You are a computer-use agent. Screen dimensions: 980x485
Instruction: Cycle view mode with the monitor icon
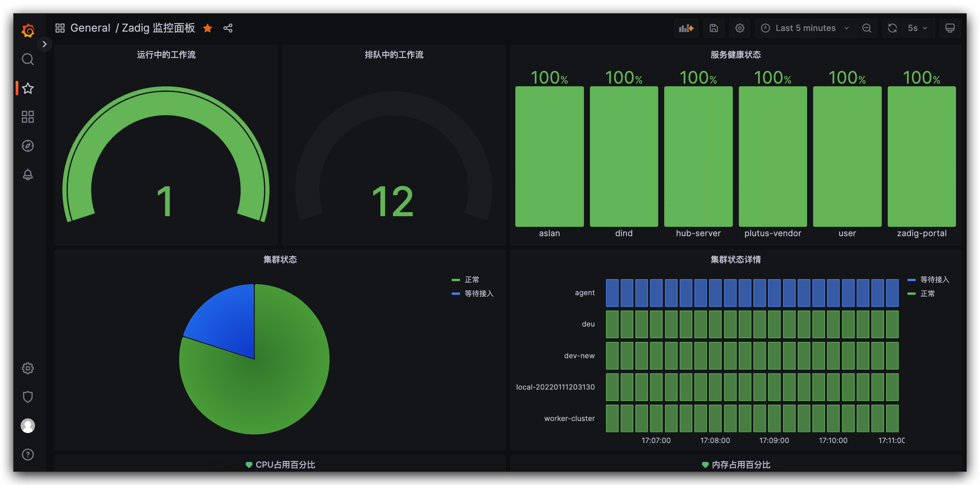(x=950, y=28)
